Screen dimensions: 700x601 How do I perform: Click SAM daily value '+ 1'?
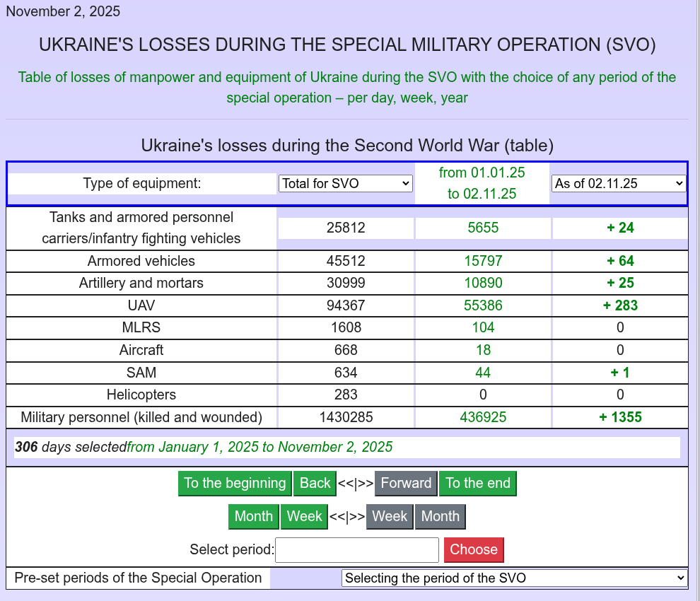(620, 373)
